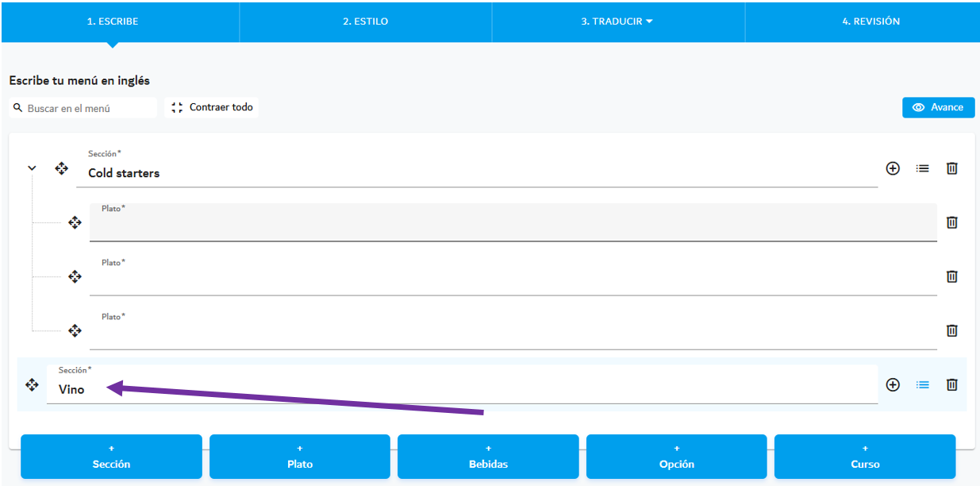The image size is (980, 486).
Task: Add a new Bebidas item
Action: pos(488,457)
